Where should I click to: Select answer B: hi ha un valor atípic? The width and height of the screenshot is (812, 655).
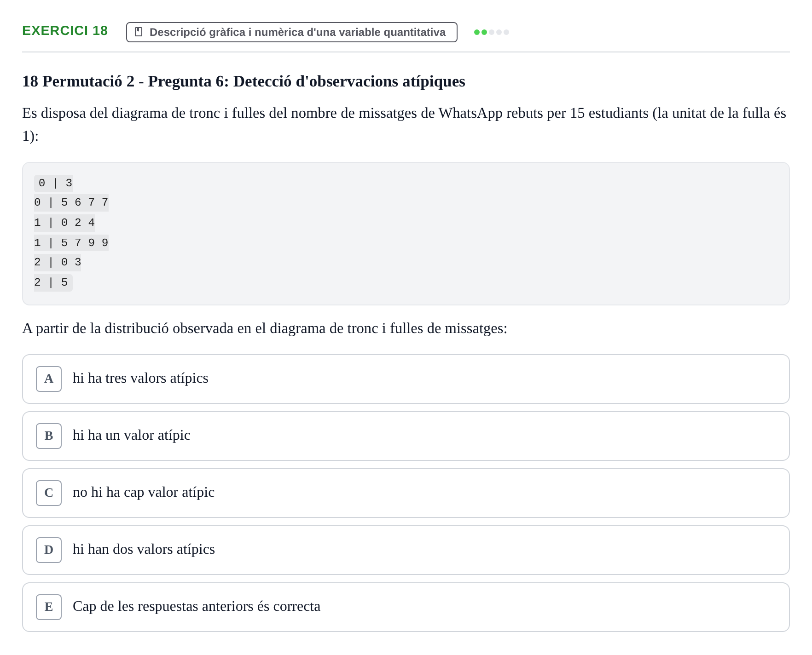pos(406,436)
